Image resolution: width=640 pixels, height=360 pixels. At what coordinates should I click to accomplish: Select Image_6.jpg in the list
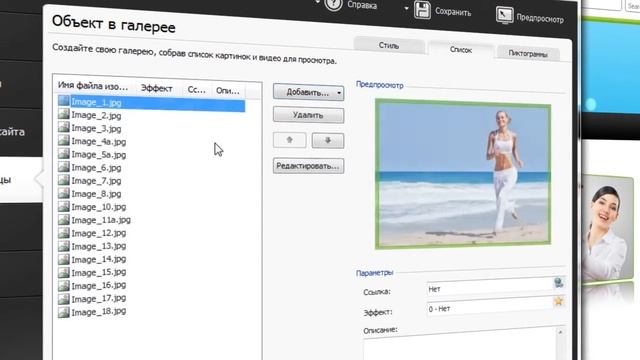[96, 168]
